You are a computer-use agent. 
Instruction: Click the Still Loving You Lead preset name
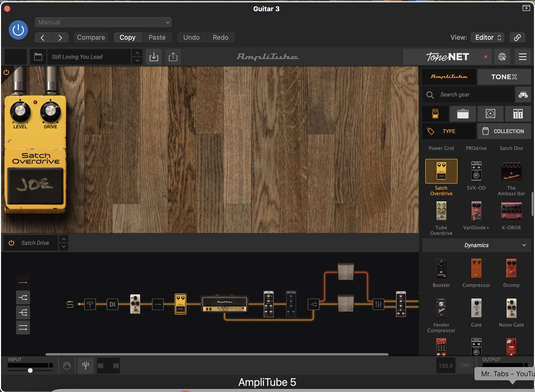pos(89,57)
